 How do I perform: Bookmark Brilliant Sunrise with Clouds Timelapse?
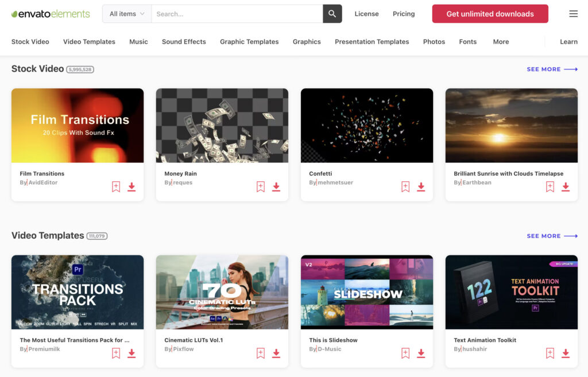point(550,186)
